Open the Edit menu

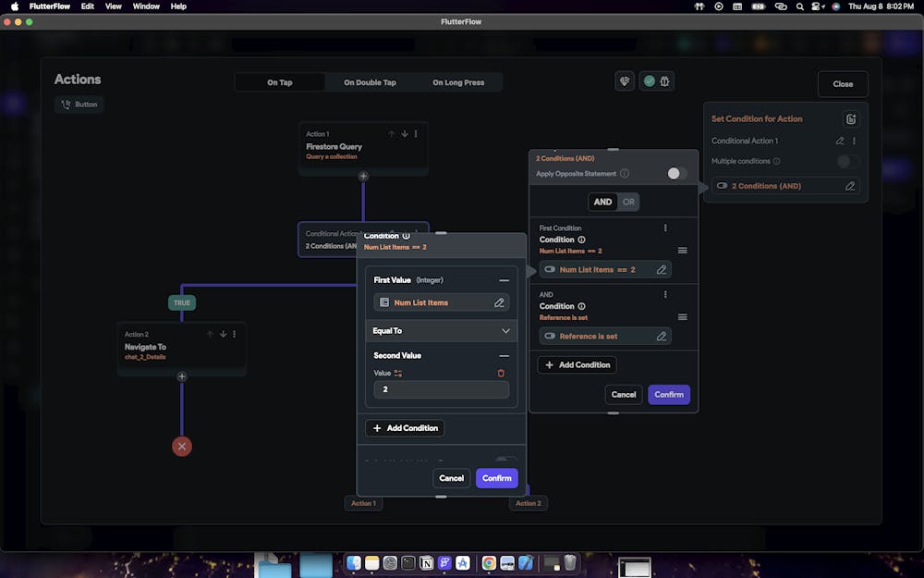pos(88,6)
